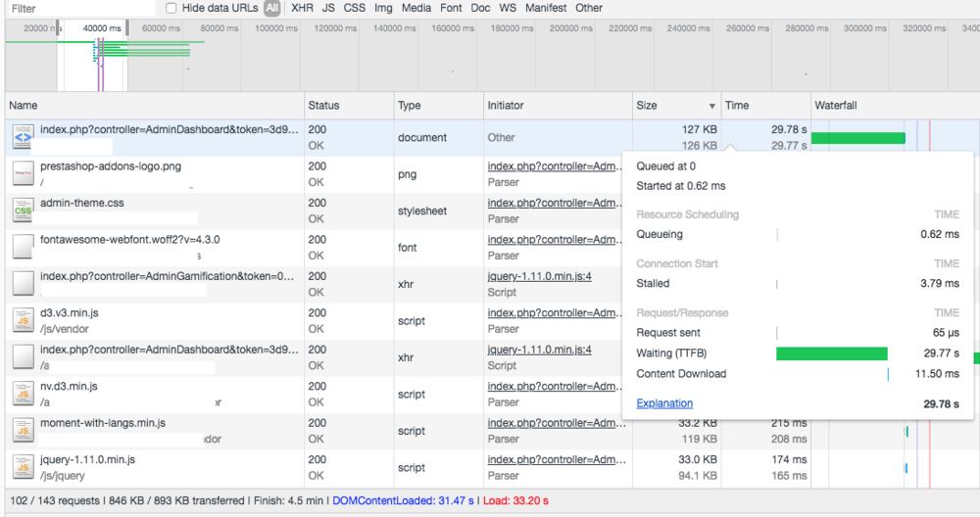Image resolution: width=980 pixels, height=517 pixels.
Task: Sort by the Status column header
Action: pos(349,106)
